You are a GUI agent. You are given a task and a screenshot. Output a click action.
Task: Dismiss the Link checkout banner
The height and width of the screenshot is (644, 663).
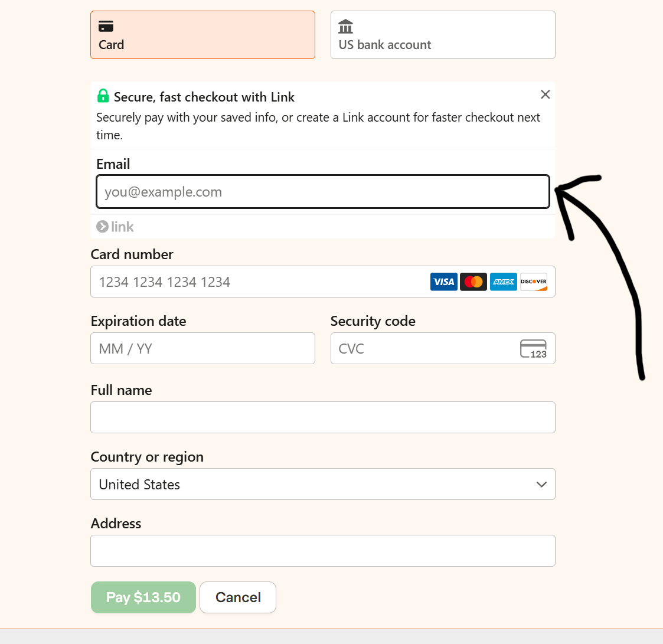point(545,94)
